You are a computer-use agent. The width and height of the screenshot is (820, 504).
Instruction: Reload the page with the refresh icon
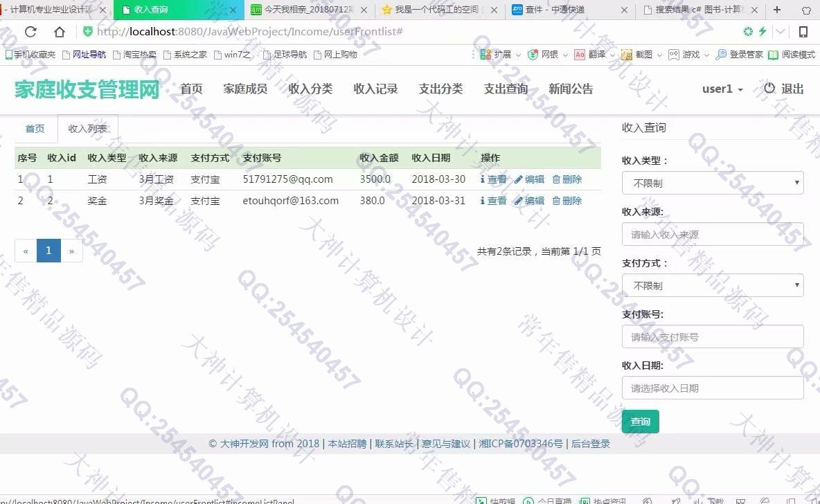31,32
